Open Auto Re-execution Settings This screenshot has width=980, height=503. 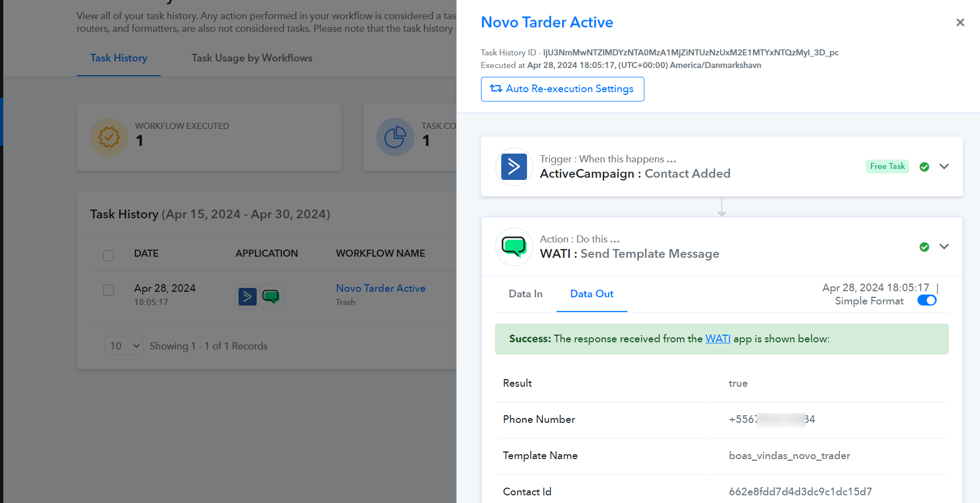[562, 89]
